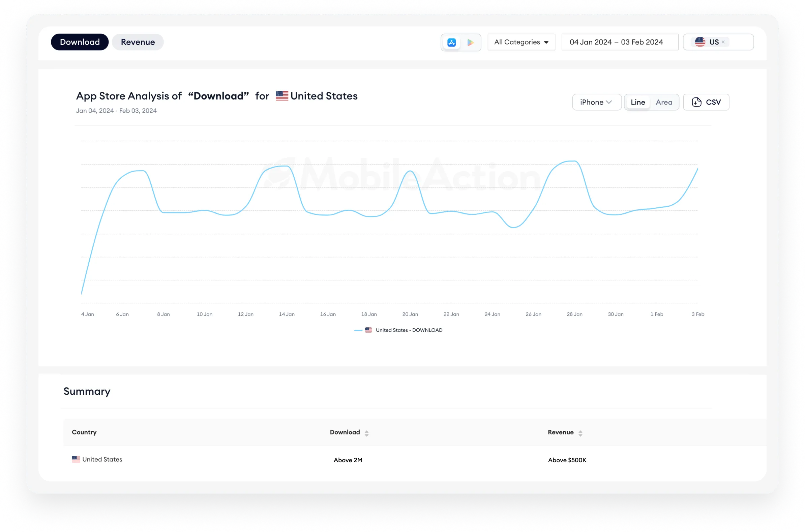Open the All Categories dropdown

point(521,42)
